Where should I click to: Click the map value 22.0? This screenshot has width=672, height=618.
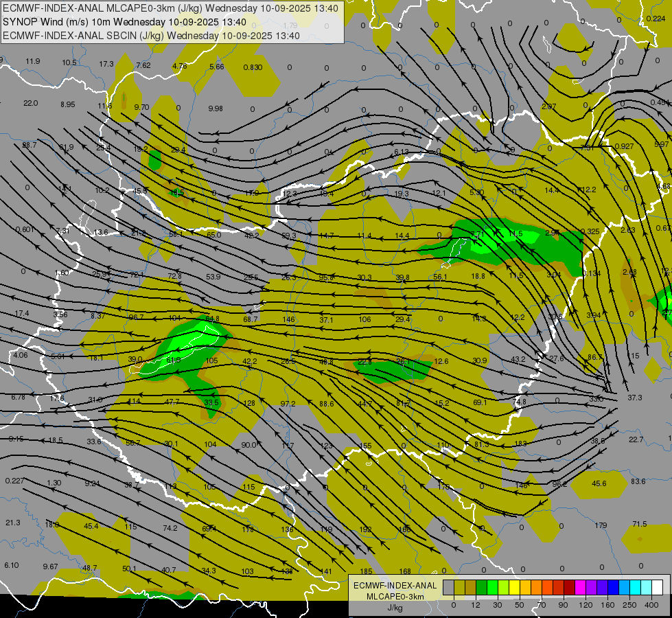click(30, 104)
